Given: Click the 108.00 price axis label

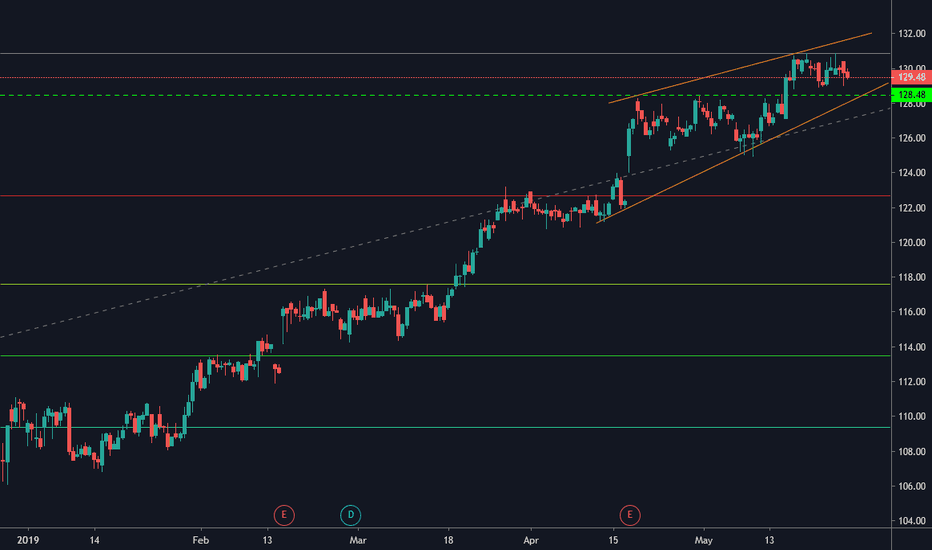Looking at the screenshot, I should pos(912,452).
